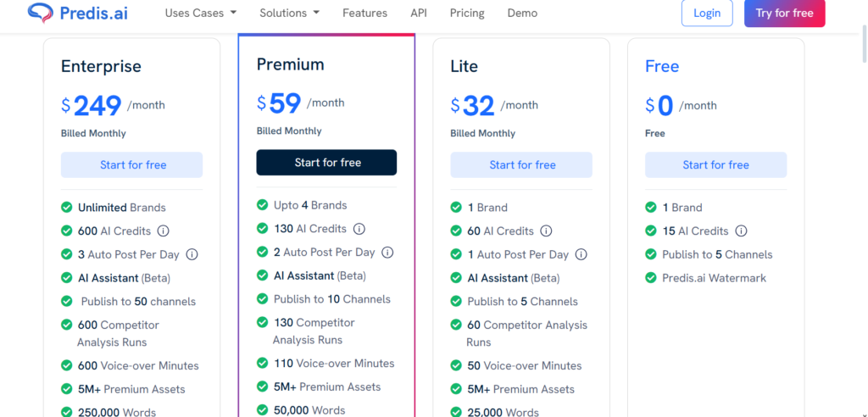The height and width of the screenshot is (417, 868).
Task: Click green checkmark next to Unlimited Brands
Action: pyautogui.click(x=66, y=208)
